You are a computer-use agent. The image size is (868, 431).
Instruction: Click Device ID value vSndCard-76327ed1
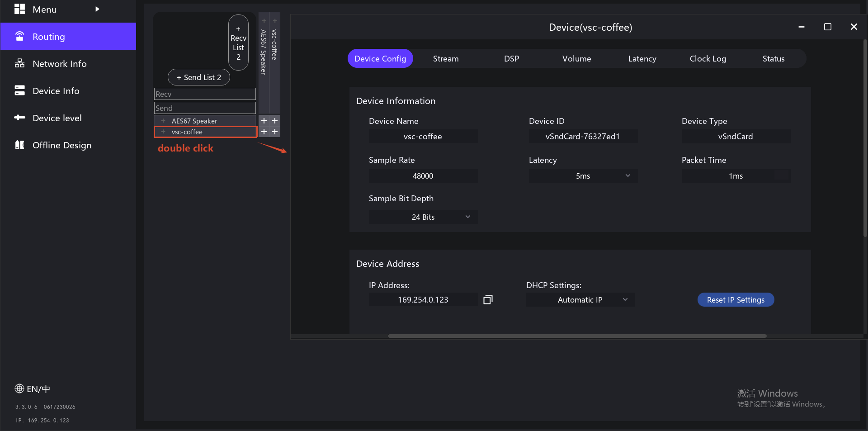coord(583,136)
